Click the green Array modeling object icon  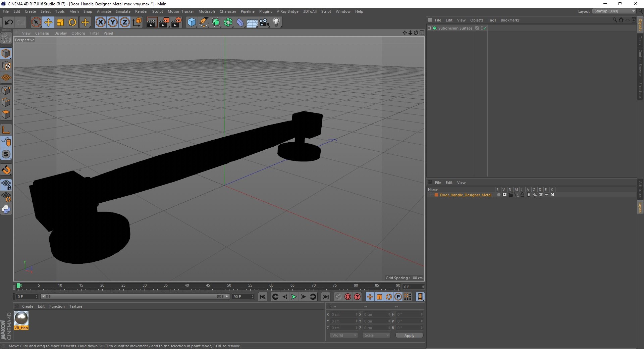[228, 22]
